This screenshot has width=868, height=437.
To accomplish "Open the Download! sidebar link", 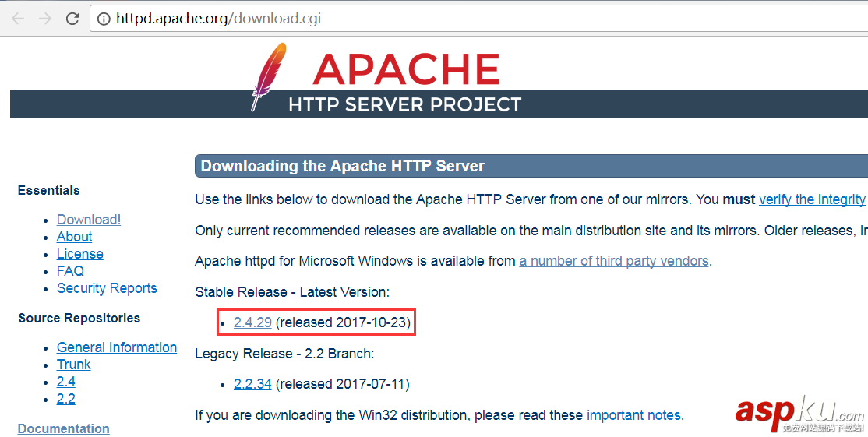I will click(x=89, y=220).
